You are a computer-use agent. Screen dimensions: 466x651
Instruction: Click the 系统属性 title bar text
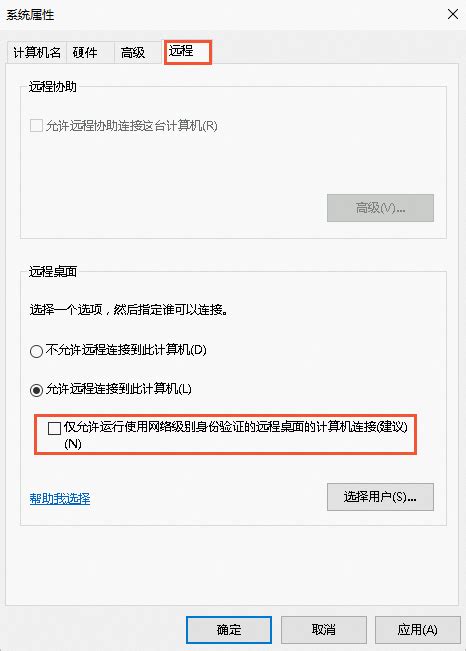click(x=30, y=15)
